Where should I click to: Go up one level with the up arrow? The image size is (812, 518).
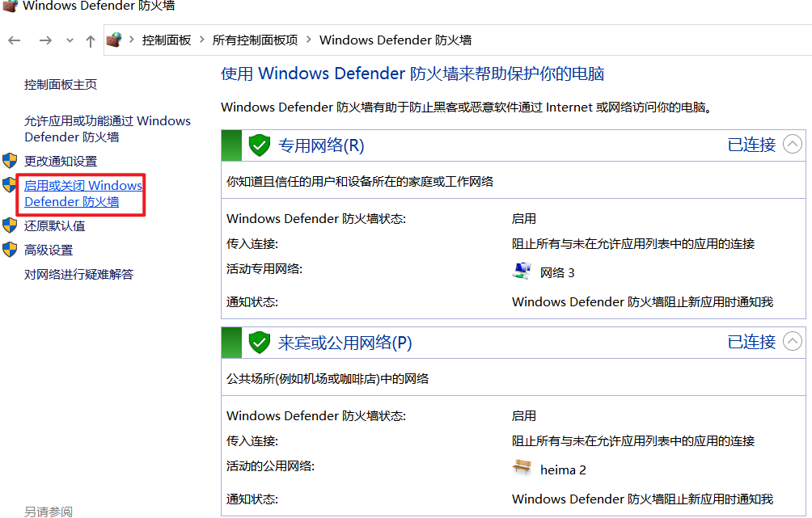[x=91, y=41]
